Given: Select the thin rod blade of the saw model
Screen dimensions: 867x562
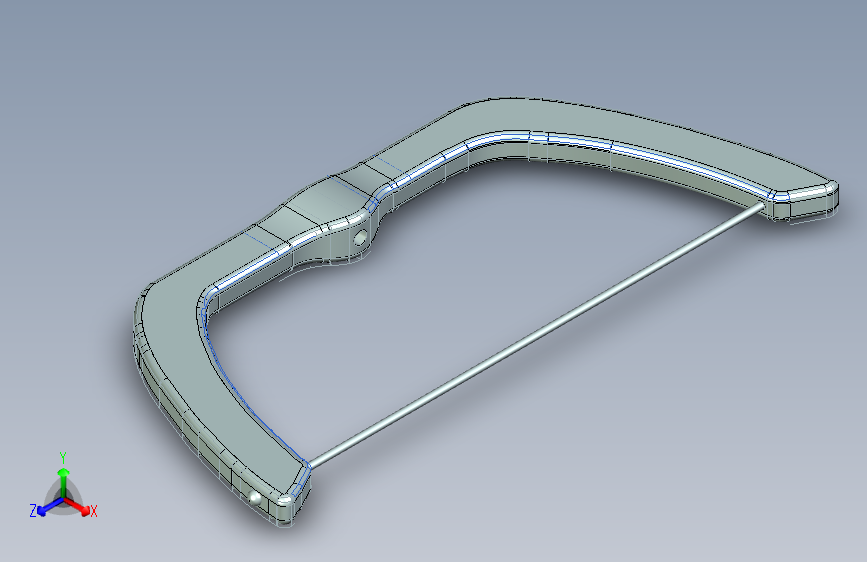Looking at the screenshot, I should (x=536, y=335).
